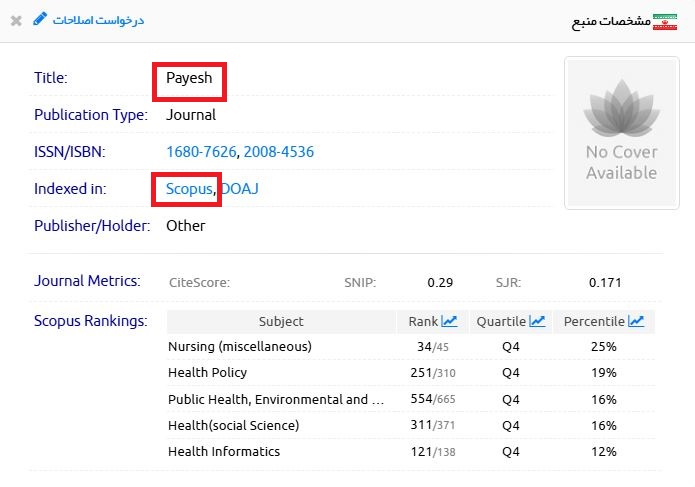Close the source details panel

(x=16, y=20)
